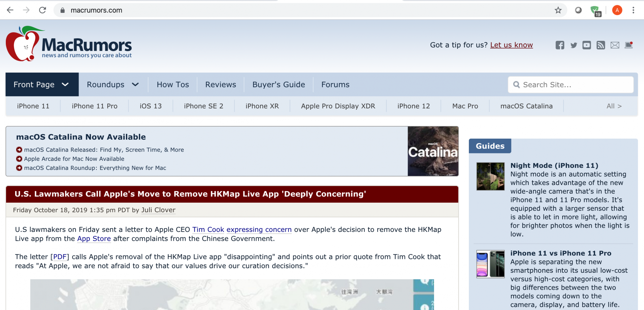The image size is (644, 310).
Task: Click the macOS Catalina Now Available heading
Action: pos(81,137)
